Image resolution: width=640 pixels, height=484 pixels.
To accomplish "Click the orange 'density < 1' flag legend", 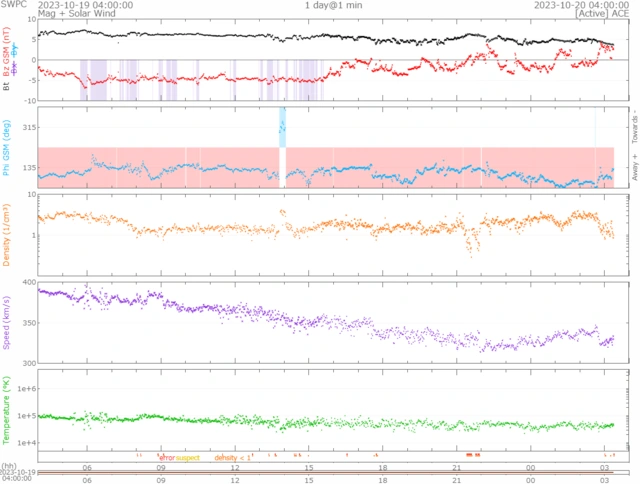I will coord(232,458).
